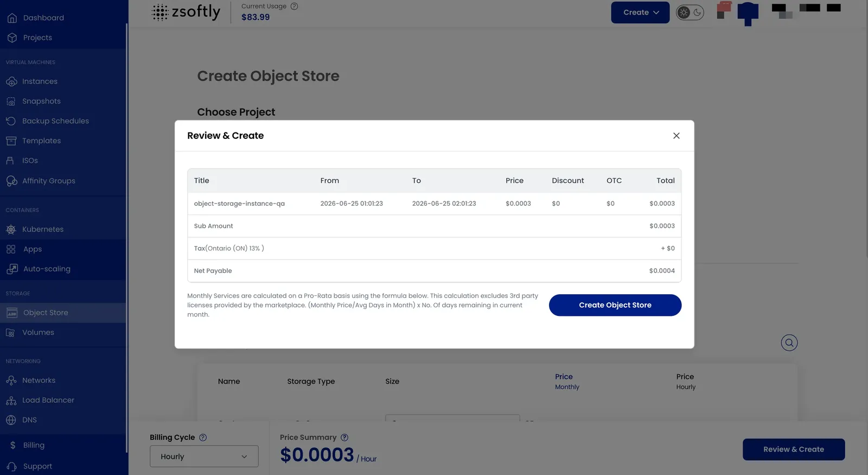This screenshot has height=475, width=868.
Task: Click the Support headset icon
Action: point(12,466)
